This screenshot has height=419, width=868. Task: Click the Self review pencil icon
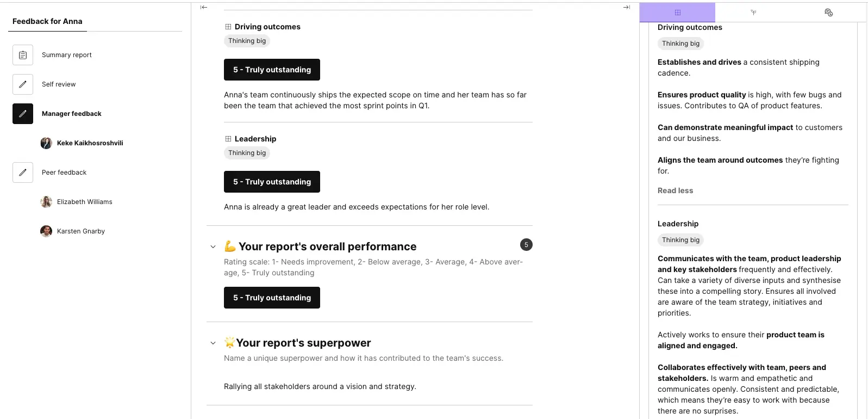point(23,84)
